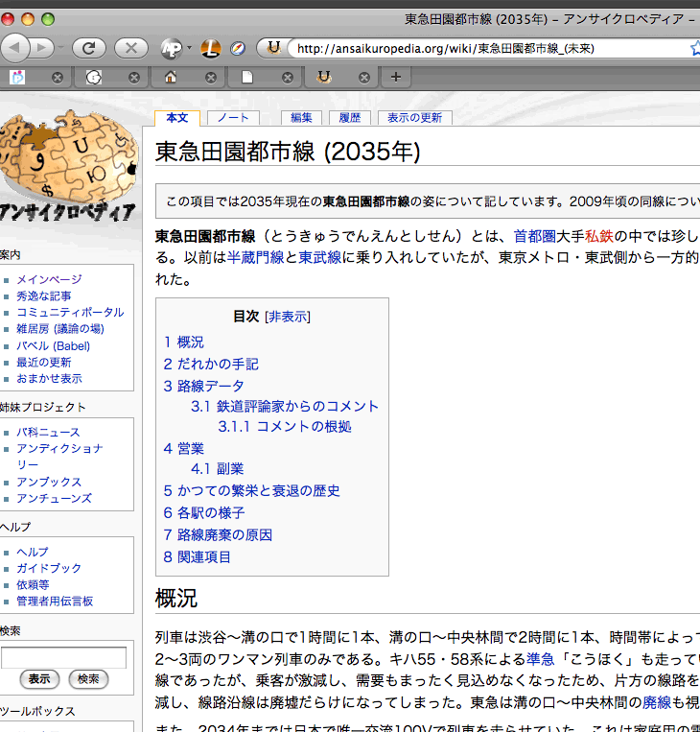The height and width of the screenshot is (732, 700).
Task: Jump to section 5 かつての繁栄と衰退の歴史
Action: [x=251, y=490]
